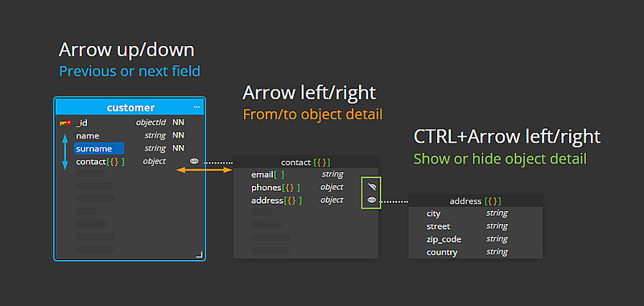This screenshot has width=644, height=306.
Task: Click objectId datatype of _id
Action: click(x=151, y=122)
